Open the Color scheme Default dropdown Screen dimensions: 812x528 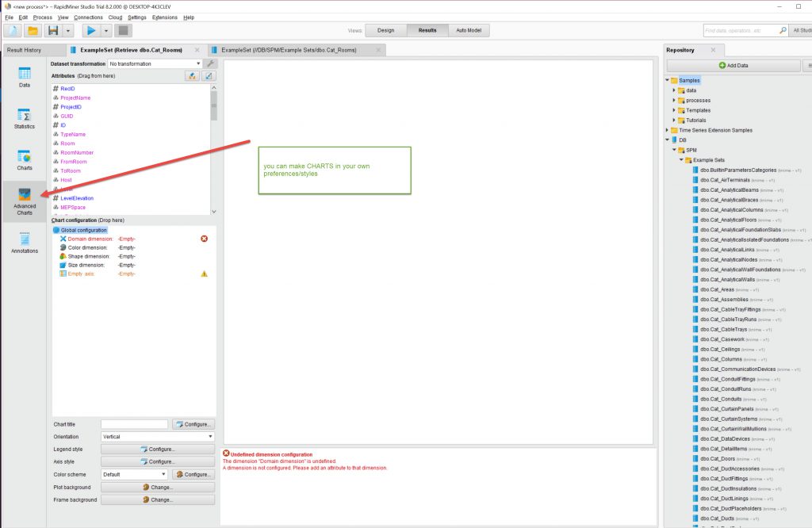(134, 475)
